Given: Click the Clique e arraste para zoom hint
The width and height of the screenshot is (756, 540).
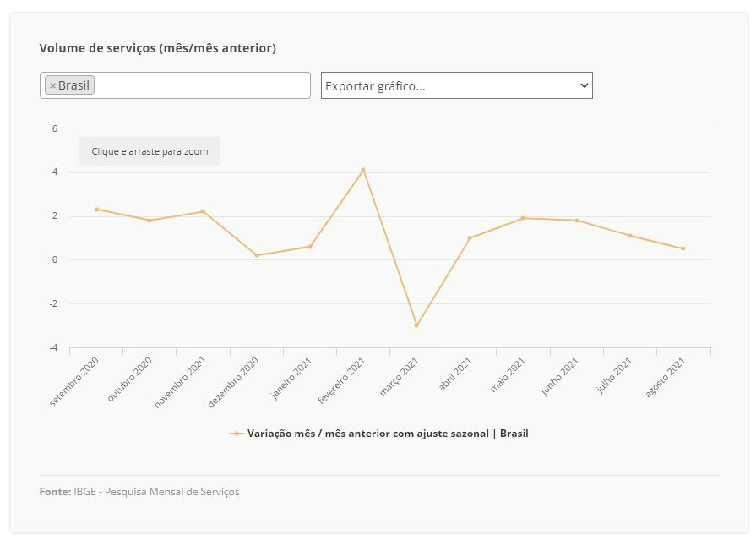Looking at the screenshot, I should point(150,151).
